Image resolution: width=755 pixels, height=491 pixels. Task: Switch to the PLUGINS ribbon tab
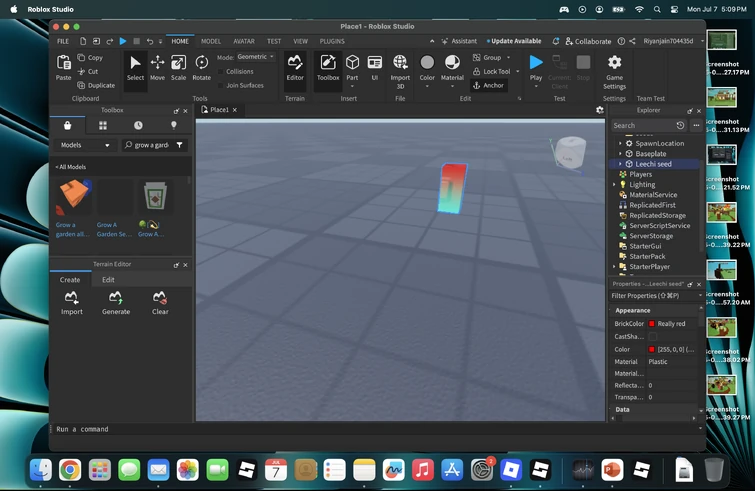pos(332,41)
